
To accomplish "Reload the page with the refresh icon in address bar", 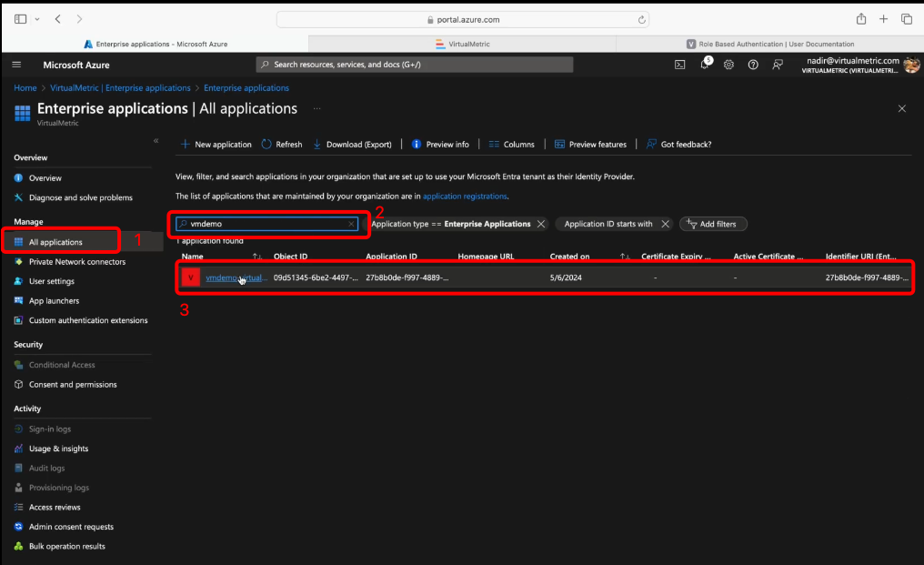I will [x=642, y=19].
